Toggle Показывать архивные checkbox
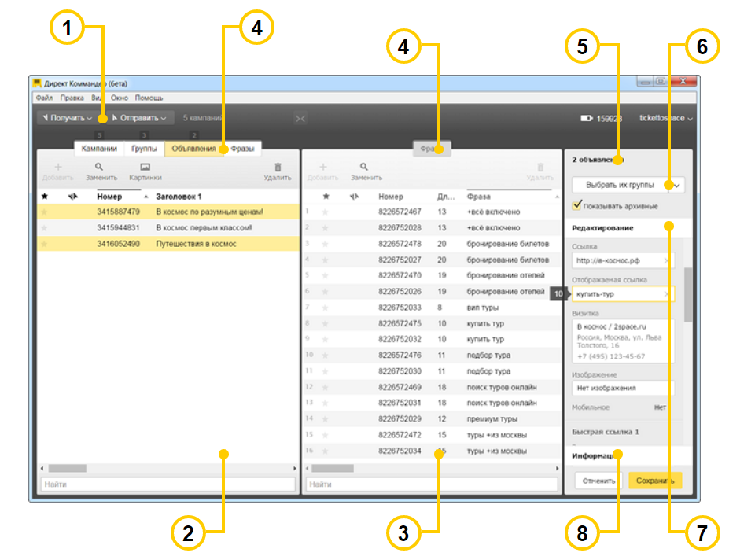This screenshot has width=755, height=560. tap(577, 205)
